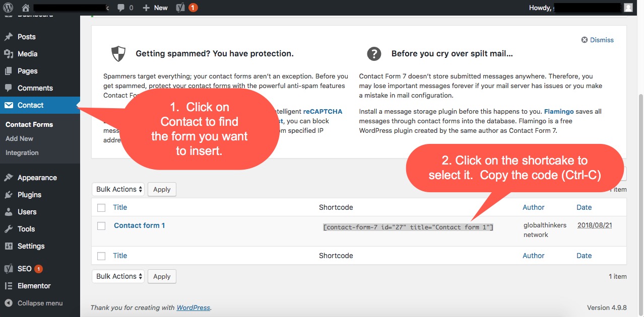Image resolution: width=644 pixels, height=317 pixels.
Task: Select Contact Forms submenu item
Action: click(29, 124)
